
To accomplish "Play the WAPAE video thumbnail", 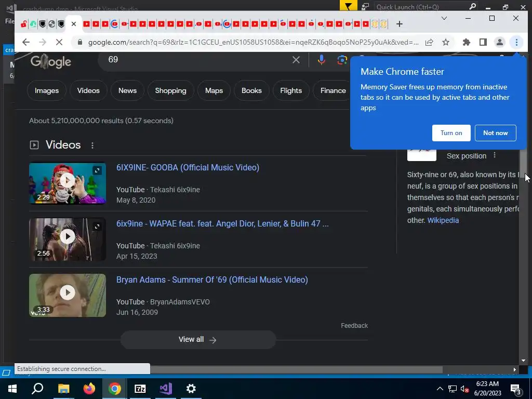I will [x=68, y=236].
